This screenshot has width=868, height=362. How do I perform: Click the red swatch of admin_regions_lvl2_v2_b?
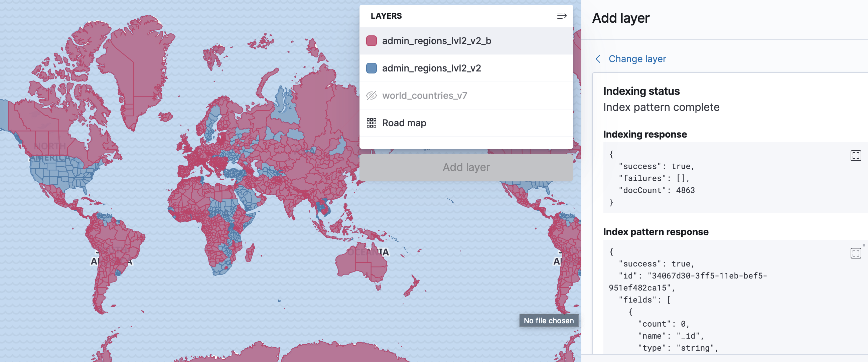click(371, 41)
